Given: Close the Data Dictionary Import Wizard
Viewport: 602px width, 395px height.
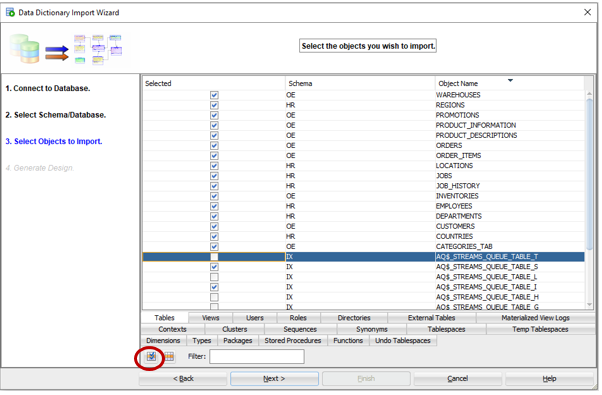Looking at the screenshot, I should click(587, 12).
